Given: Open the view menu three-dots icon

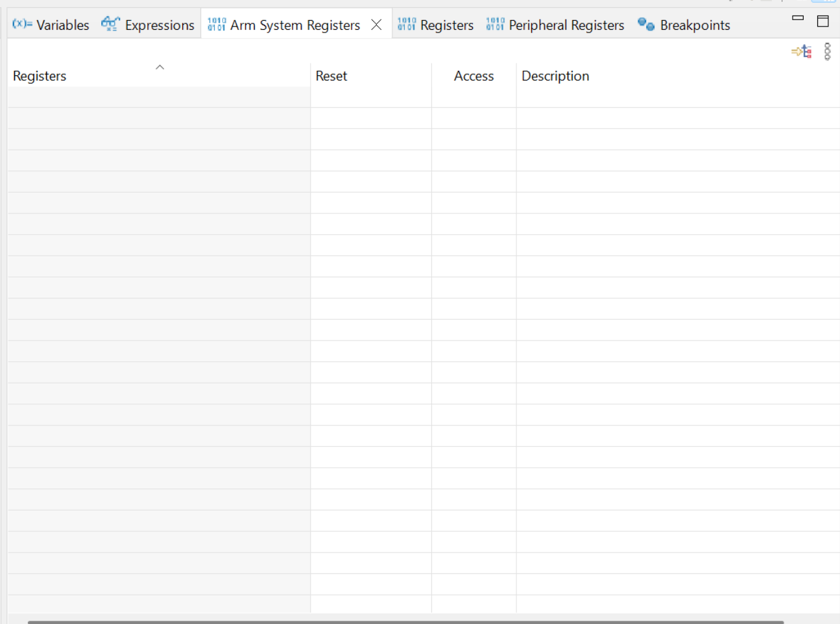Looking at the screenshot, I should 828,51.
